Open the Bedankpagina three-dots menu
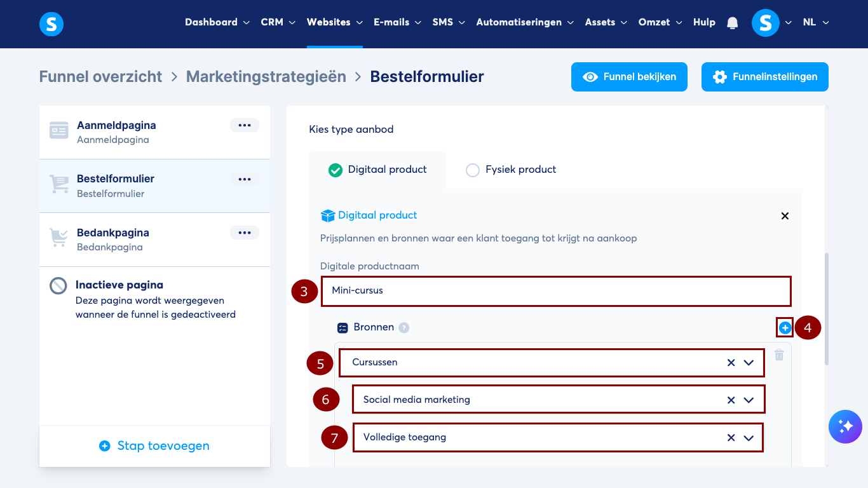The width and height of the screenshot is (868, 488). pos(245,233)
